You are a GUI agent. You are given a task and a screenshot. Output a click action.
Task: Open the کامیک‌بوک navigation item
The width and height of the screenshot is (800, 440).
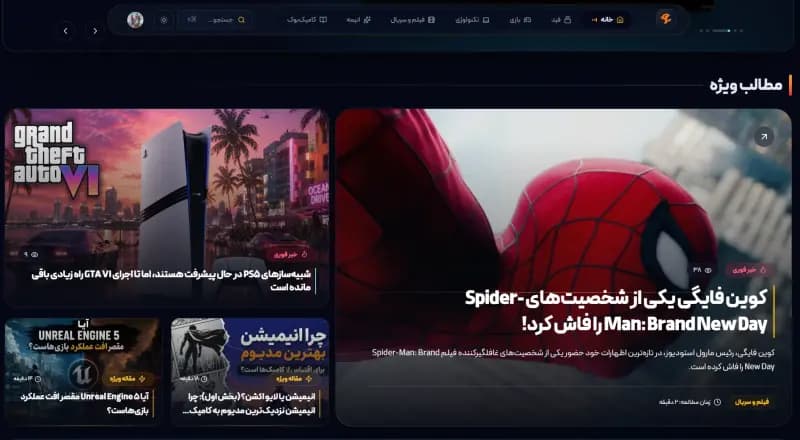[x=307, y=20]
